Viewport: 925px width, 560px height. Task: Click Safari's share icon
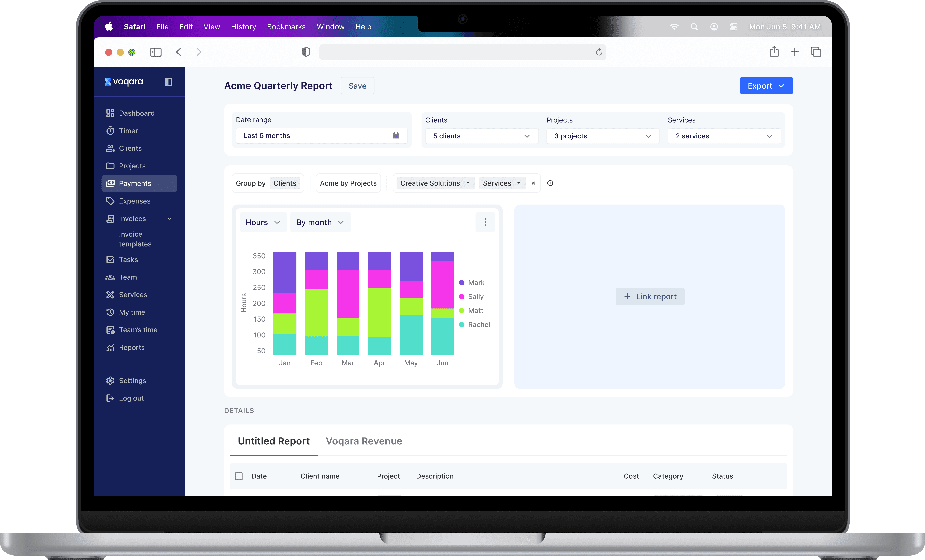[x=774, y=52]
